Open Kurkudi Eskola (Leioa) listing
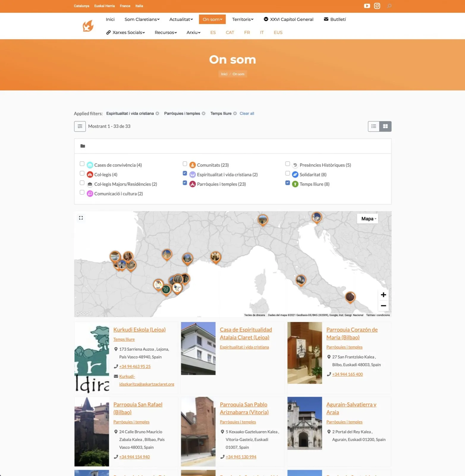This screenshot has height=476, width=465. [139, 330]
